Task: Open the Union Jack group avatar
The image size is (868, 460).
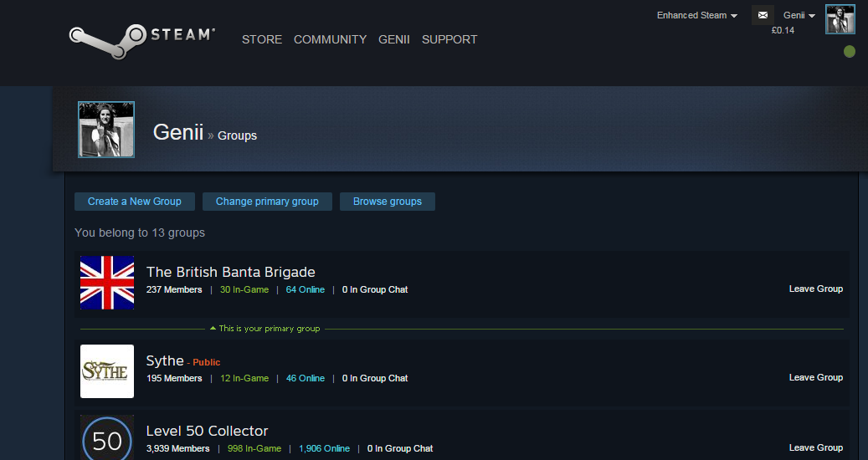Action: (107, 283)
